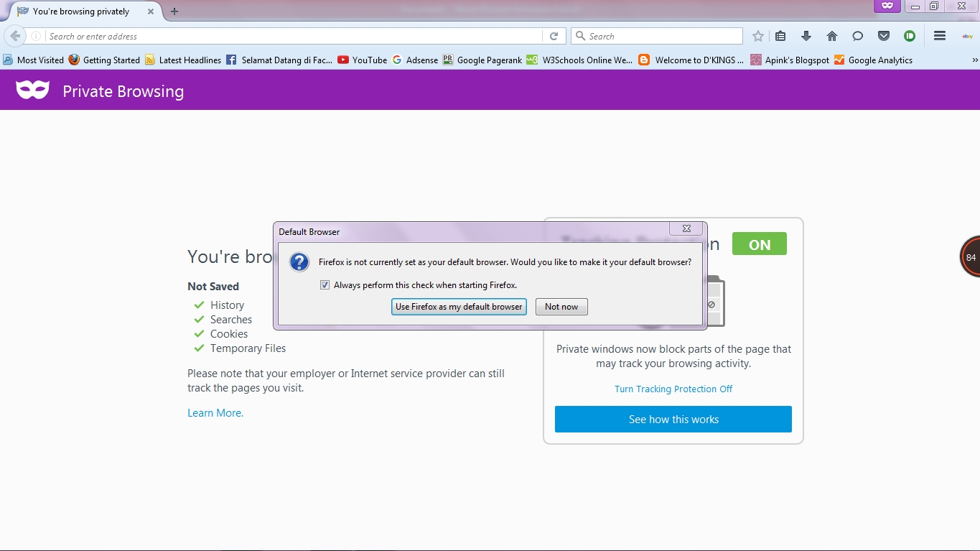Viewport: 980px width, 551px height.
Task: Show bookmarks with the clipboard icon
Action: (780, 35)
